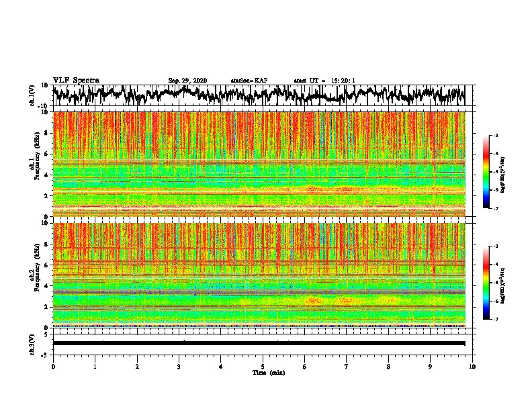
Task: Click the "8" kHz tick on ch.1 frequency axis
Action: pyautogui.click(x=47, y=133)
